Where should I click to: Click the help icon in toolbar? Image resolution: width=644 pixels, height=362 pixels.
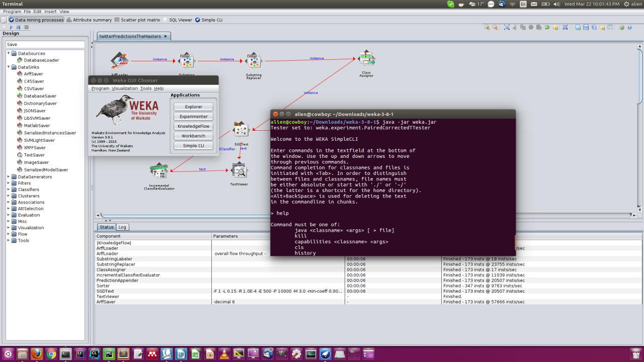629,27
